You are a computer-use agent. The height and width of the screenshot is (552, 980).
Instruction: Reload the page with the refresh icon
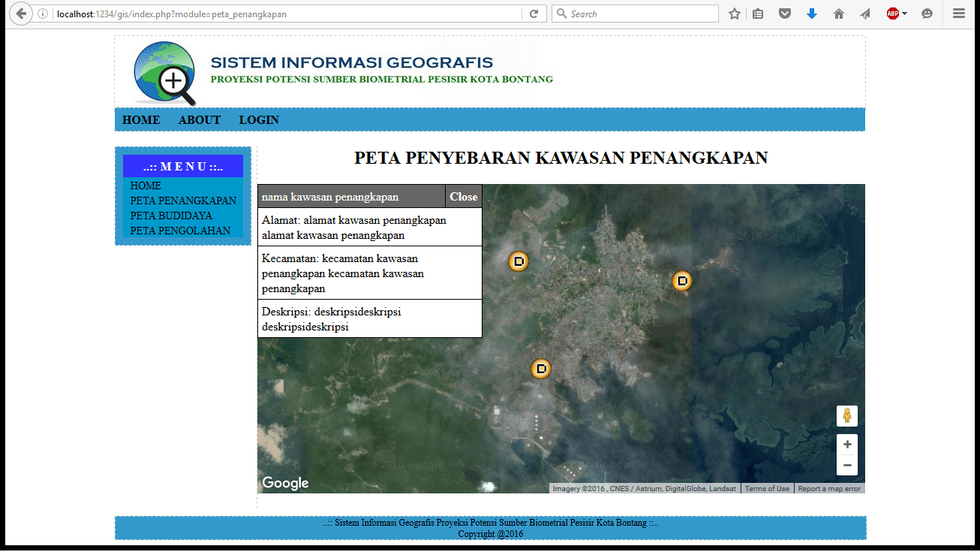[x=534, y=14]
